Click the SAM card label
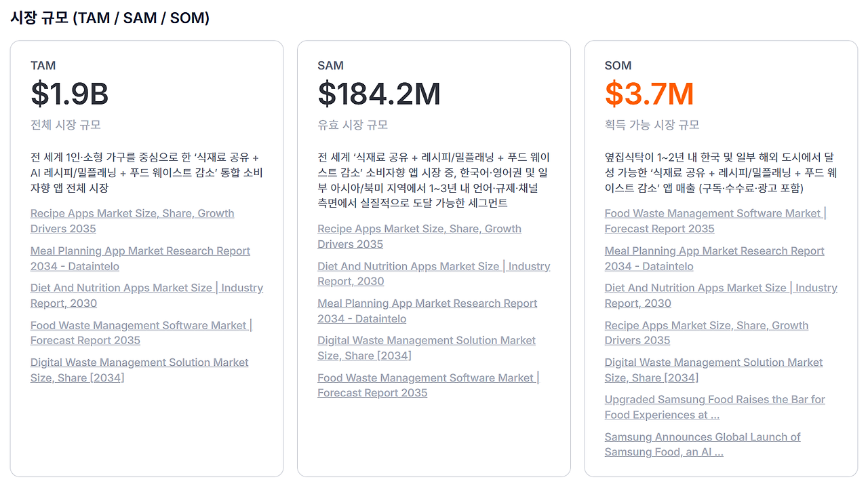This screenshot has height=486, width=868. pyautogui.click(x=331, y=66)
